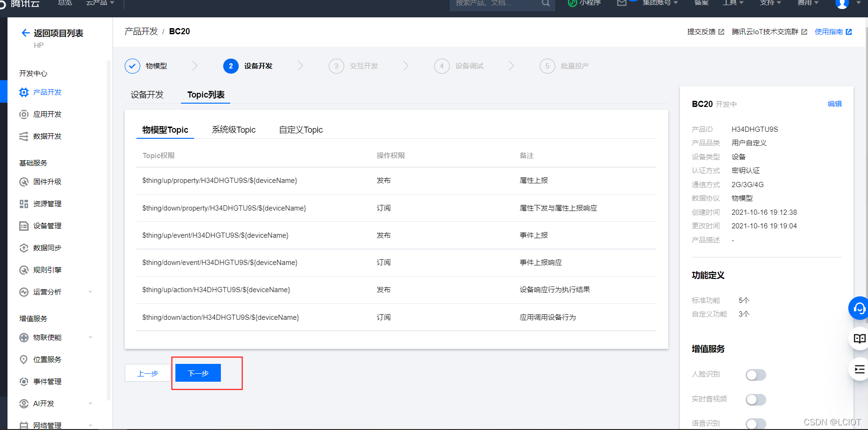Expand the 物联使能 submenu chevron
This screenshot has height=430, width=868.
91,337
